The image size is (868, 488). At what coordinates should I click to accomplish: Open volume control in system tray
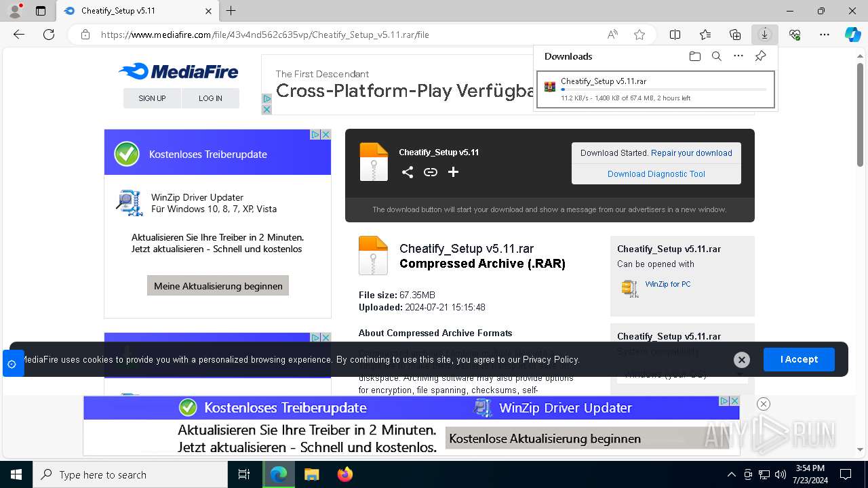[x=781, y=474]
